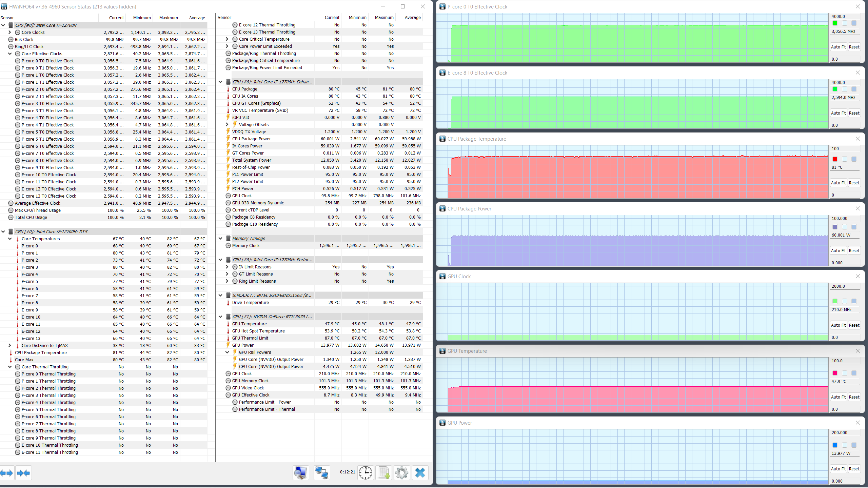Reset the elapsed timer with the clock icon
The width and height of the screenshot is (868, 488).
(x=366, y=473)
